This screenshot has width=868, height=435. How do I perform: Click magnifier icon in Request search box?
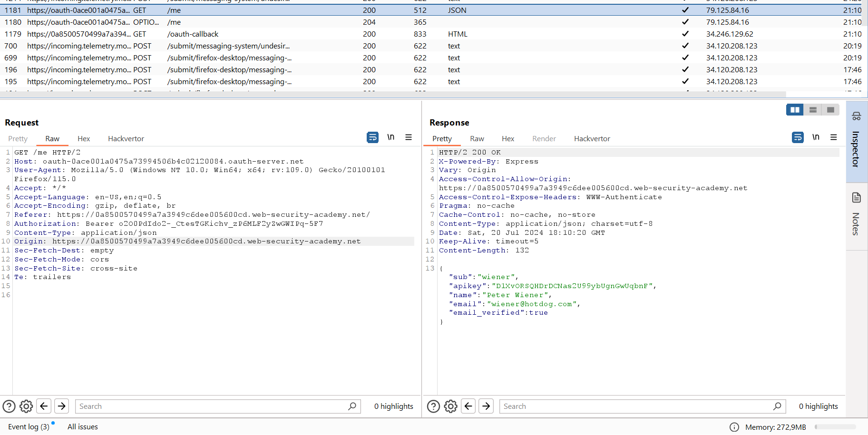coord(352,406)
